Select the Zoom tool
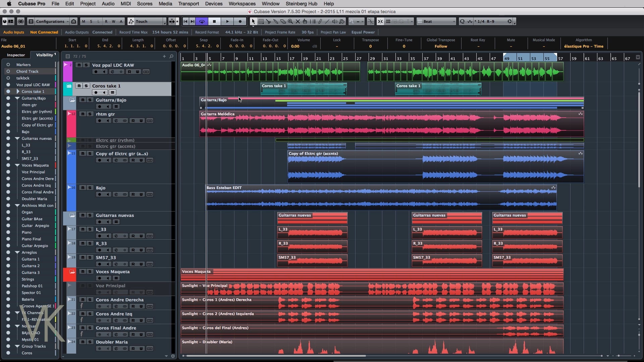Image resolution: width=644 pixels, height=362 pixels. [x=290, y=21]
